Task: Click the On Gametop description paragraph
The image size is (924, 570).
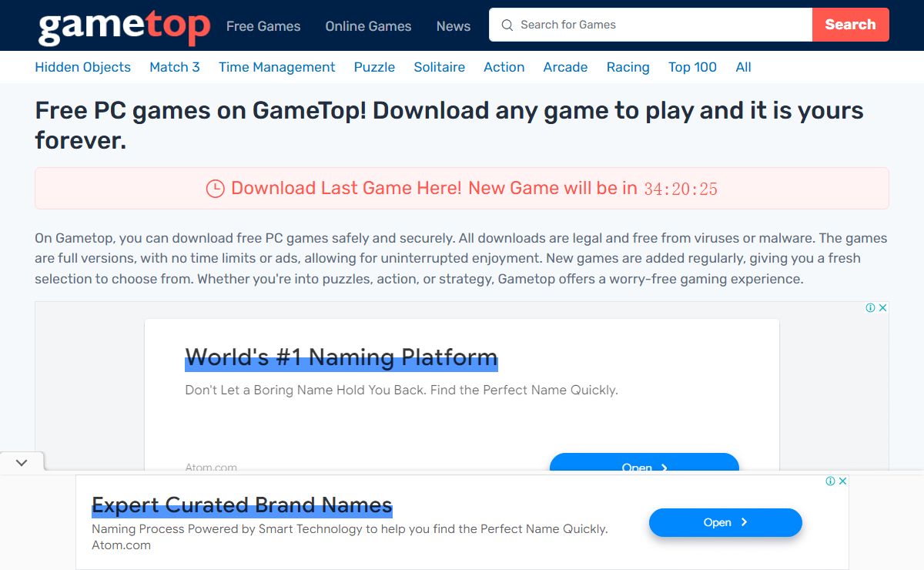Action: point(460,259)
